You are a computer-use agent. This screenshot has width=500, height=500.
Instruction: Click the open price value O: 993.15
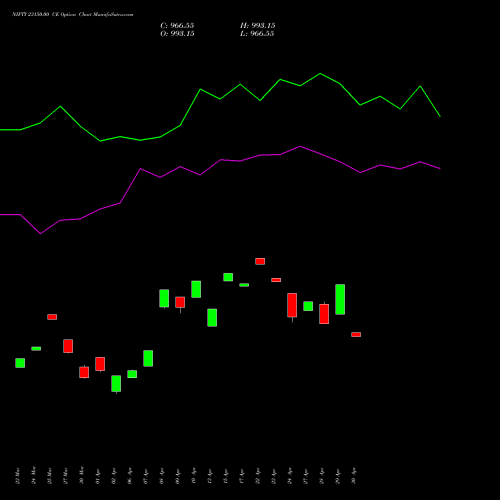click(x=177, y=34)
